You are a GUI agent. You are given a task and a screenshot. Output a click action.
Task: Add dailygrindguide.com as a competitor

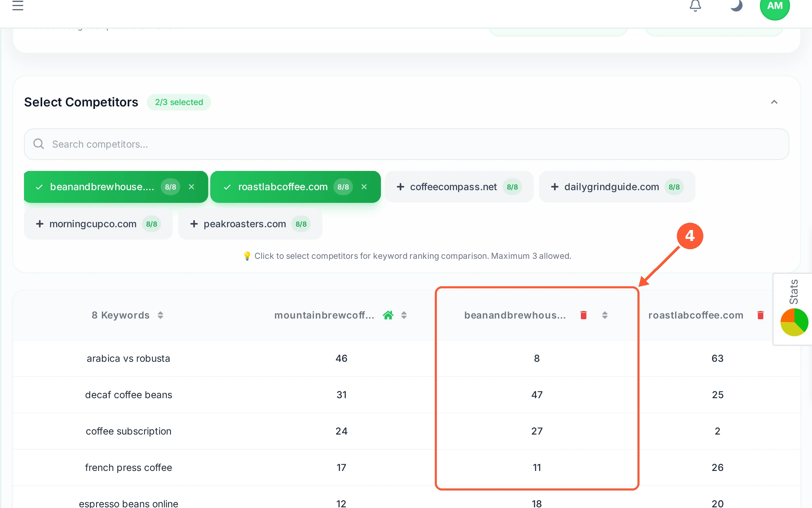617,187
